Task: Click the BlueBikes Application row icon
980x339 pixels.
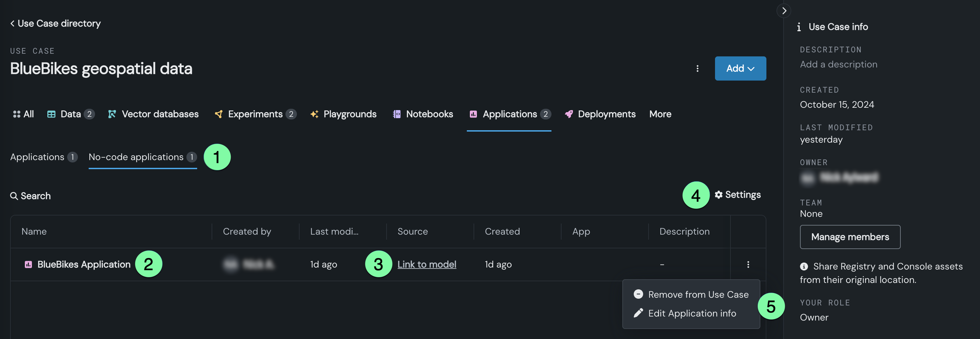Action: [28, 264]
